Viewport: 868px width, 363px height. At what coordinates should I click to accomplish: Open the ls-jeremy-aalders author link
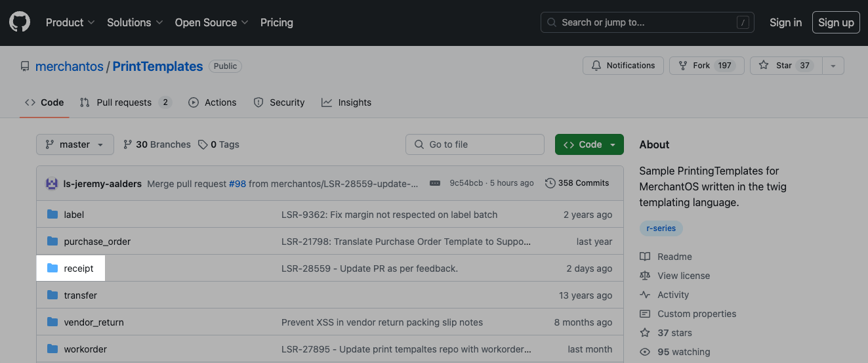click(x=102, y=184)
